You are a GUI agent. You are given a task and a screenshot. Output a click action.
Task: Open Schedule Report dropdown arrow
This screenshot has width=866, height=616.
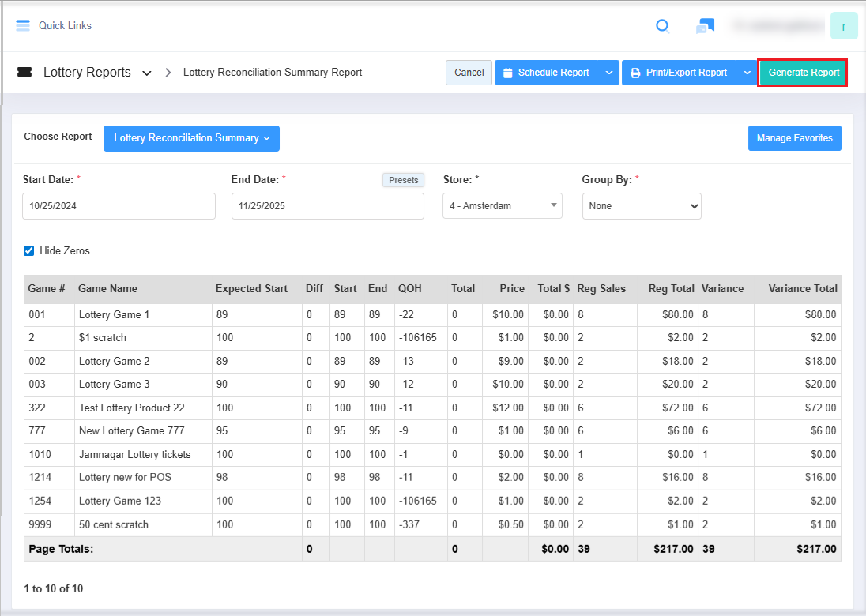coord(608,73)
